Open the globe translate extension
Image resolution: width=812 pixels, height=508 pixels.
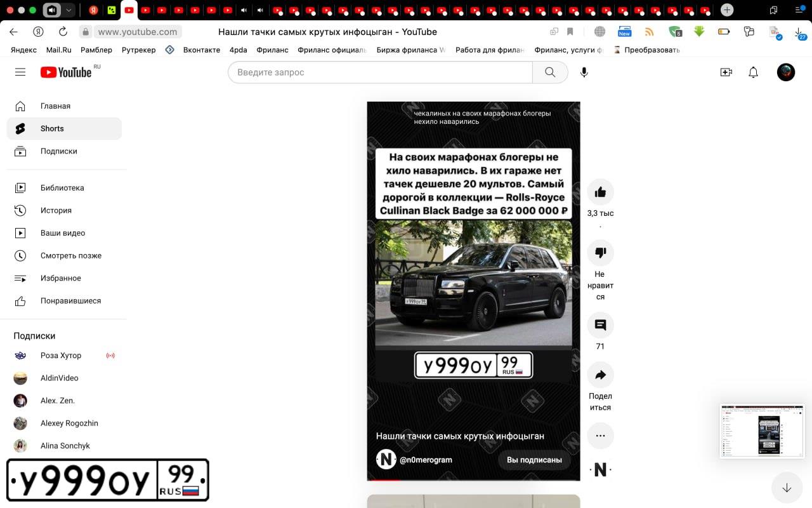pyautogui.click(x=599, y=32)
